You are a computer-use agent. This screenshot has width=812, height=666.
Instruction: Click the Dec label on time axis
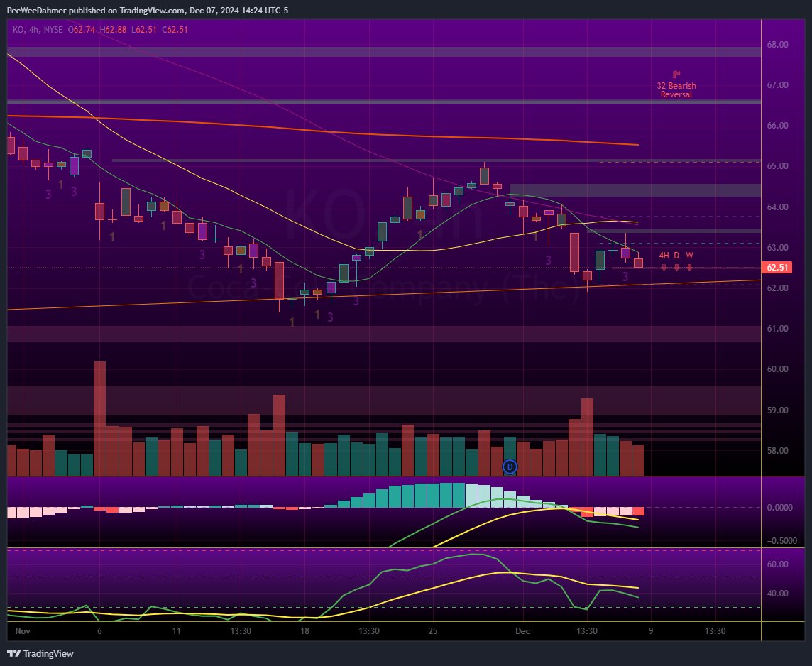tap(522, 630)
